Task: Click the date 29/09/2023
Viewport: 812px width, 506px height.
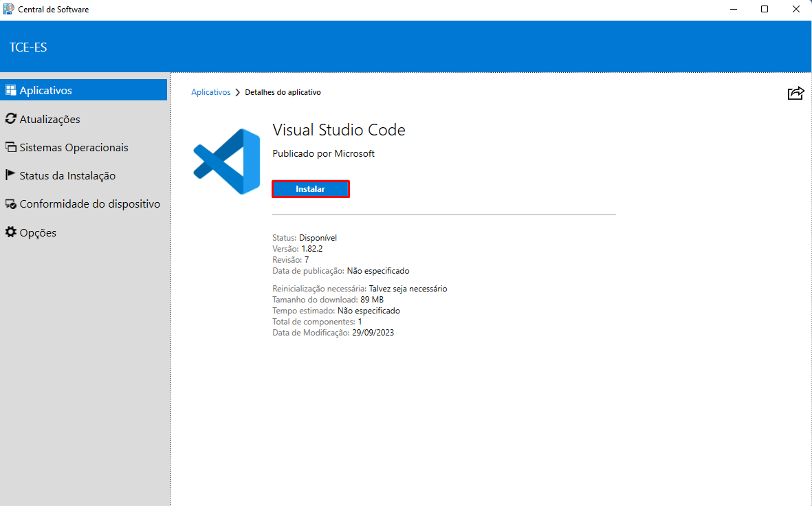Action: click(373, 333)
